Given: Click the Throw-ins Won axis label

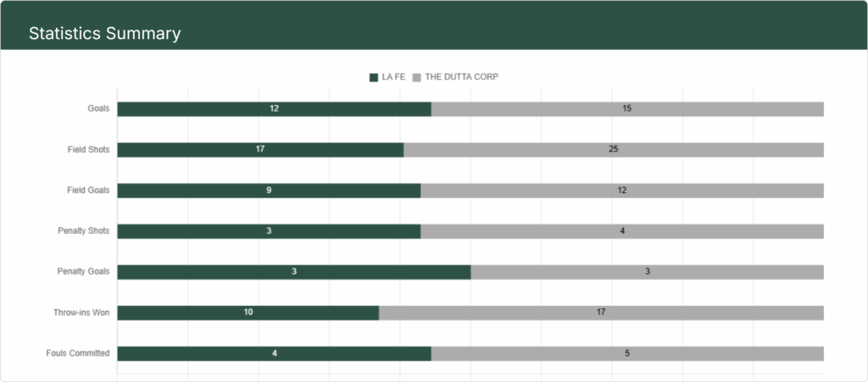Looking at the screenshot, I should point(81,313).
